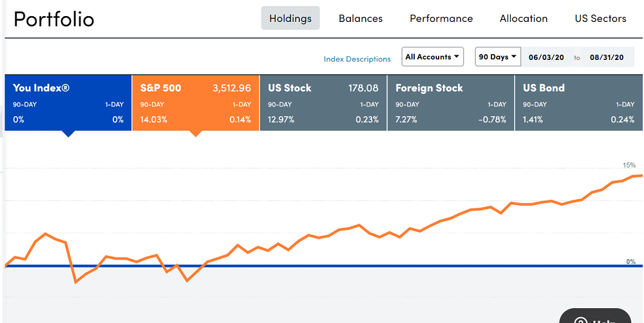Click the blue You Index baseline
Screen dimensions: 644x323
click(x=324, y=266)
